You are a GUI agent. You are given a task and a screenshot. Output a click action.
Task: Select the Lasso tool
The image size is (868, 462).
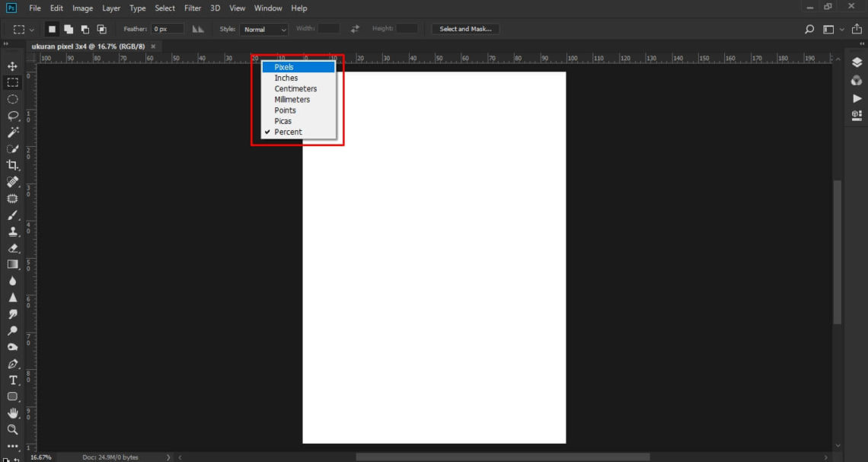pos(11,115)
